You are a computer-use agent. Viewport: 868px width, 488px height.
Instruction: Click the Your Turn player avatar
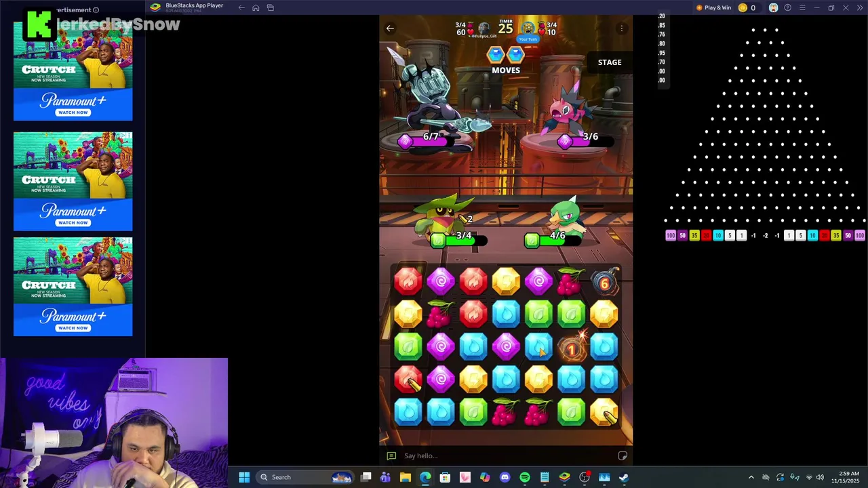pos(528,28)
